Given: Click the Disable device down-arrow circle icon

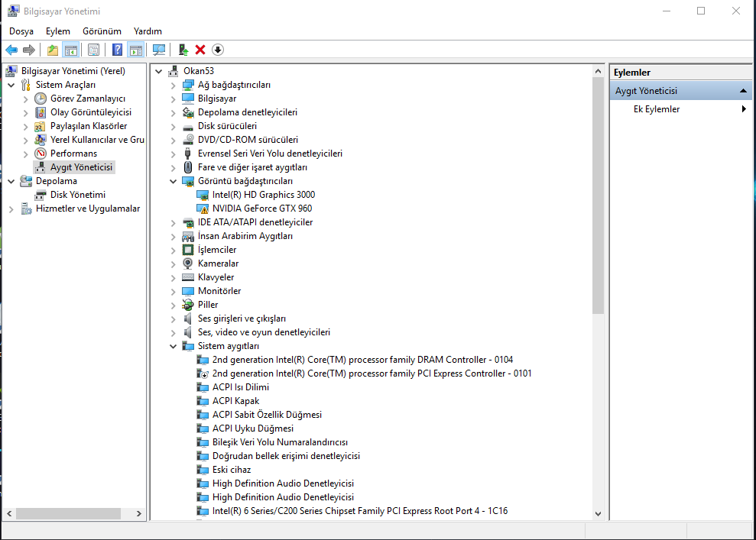Looking at the screenshot, I should [218, 50].
